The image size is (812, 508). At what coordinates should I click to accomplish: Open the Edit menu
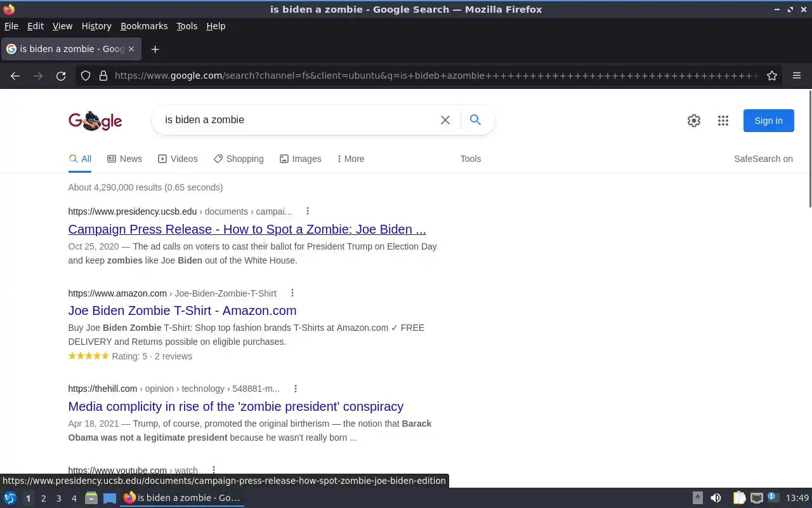36,26
